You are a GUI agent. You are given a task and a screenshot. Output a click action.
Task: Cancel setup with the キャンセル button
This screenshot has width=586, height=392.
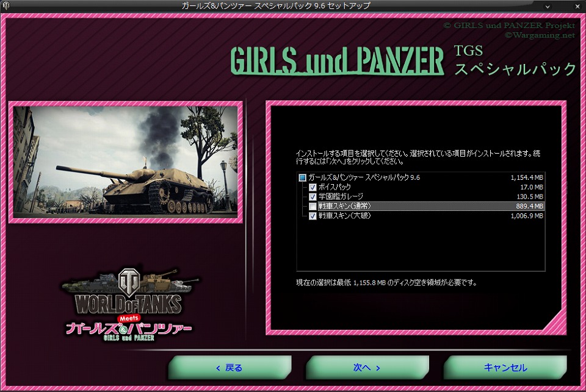505,368
